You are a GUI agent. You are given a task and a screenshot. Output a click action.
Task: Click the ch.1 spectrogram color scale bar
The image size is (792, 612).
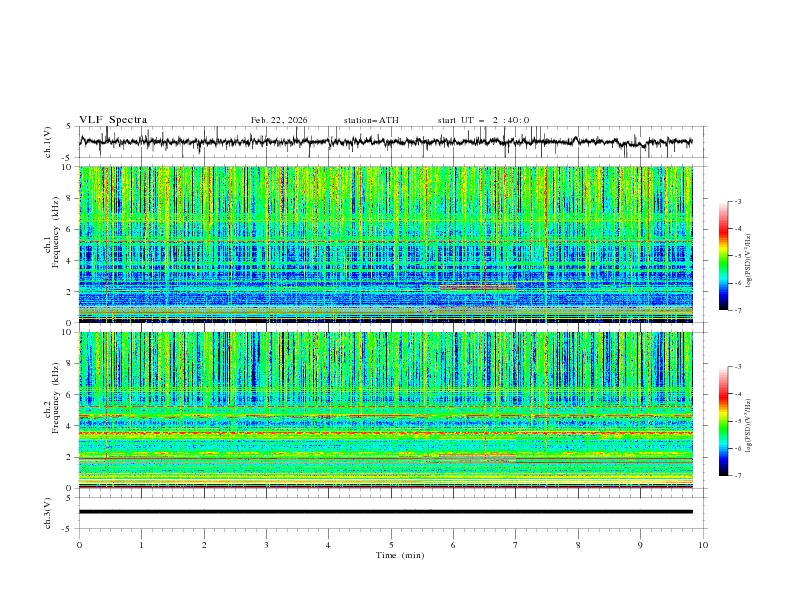click(723, 256)
